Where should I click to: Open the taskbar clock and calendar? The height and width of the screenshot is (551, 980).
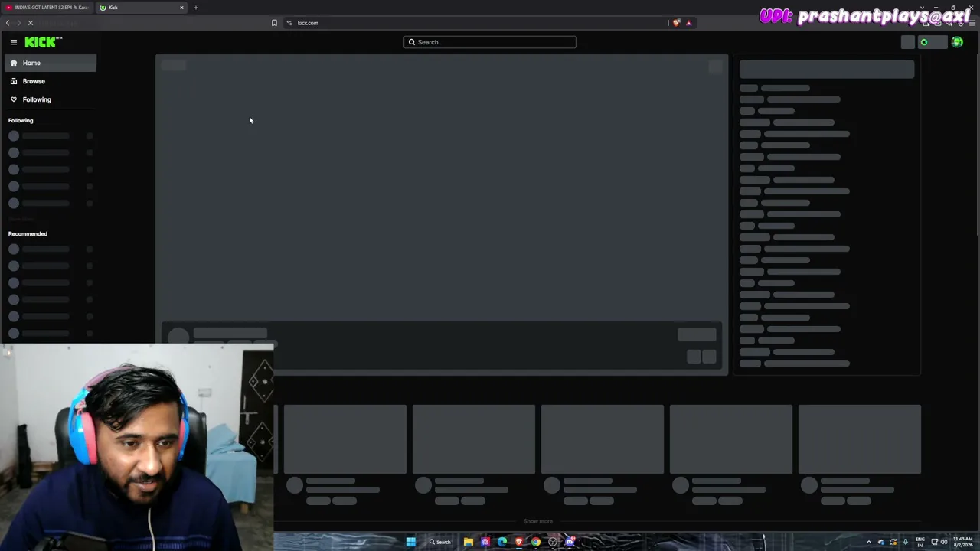(963, 541)
